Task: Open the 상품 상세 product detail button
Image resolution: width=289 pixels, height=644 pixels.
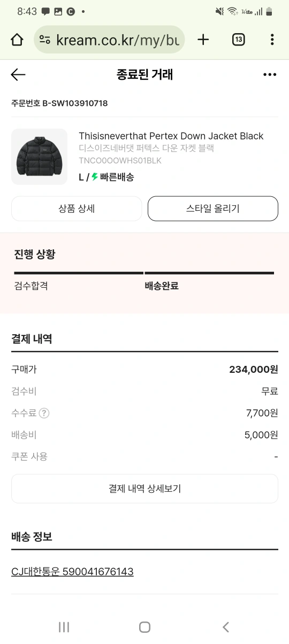Action: point(77,209)
